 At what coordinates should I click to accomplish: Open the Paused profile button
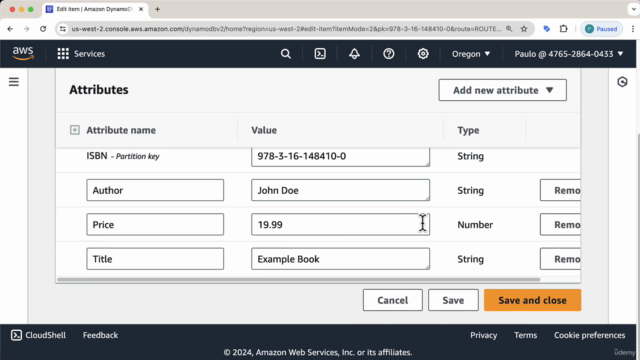coord(601,29)
